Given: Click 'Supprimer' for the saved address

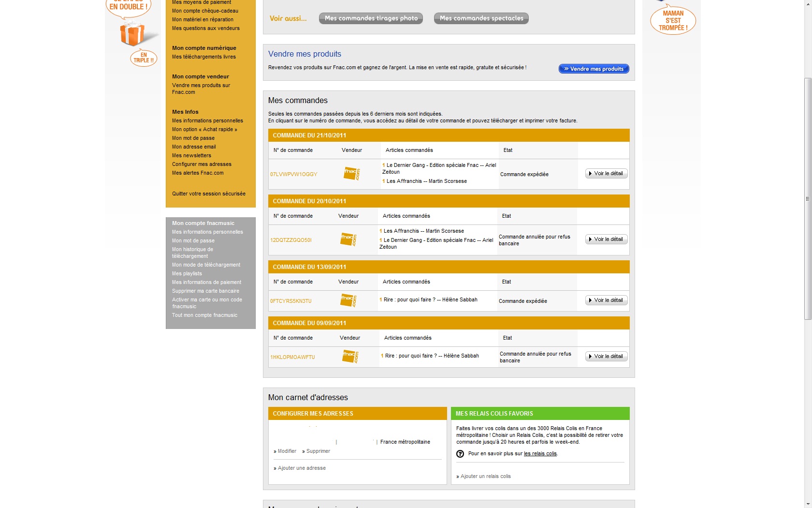Looking at the screenshot, I should coord(318,451).
